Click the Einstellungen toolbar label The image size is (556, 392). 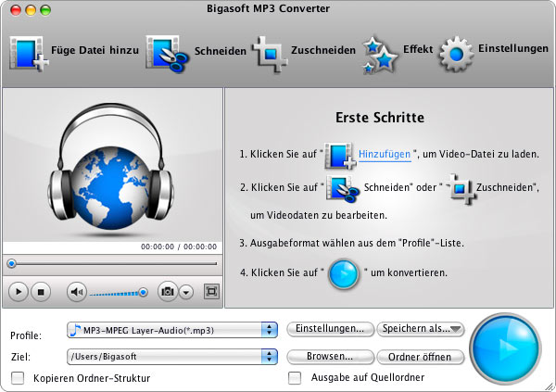(x=513, y=48)
